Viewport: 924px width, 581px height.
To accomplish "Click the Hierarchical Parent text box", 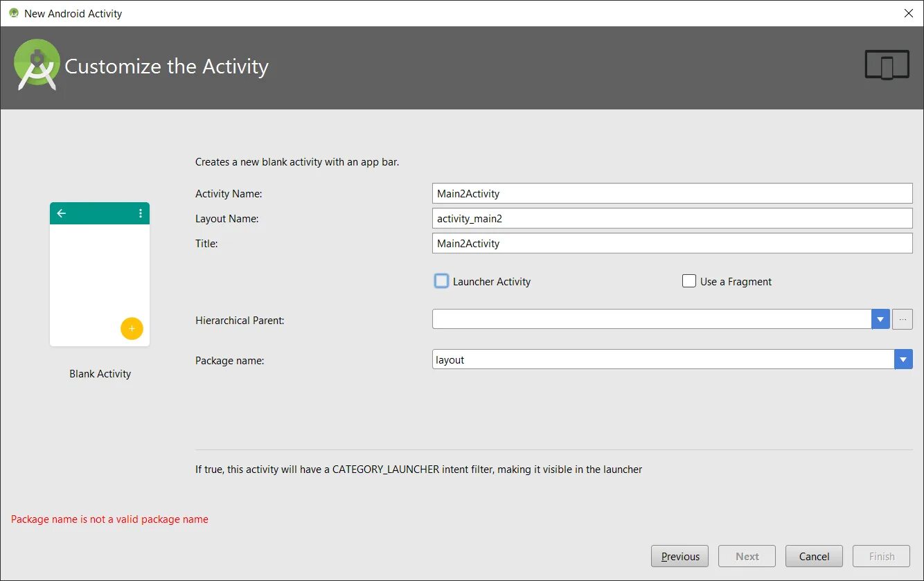I will (651, 319).
